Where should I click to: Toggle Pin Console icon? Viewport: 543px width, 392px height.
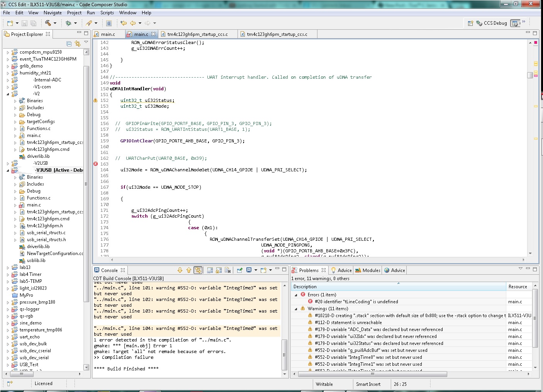click(239, 270)
